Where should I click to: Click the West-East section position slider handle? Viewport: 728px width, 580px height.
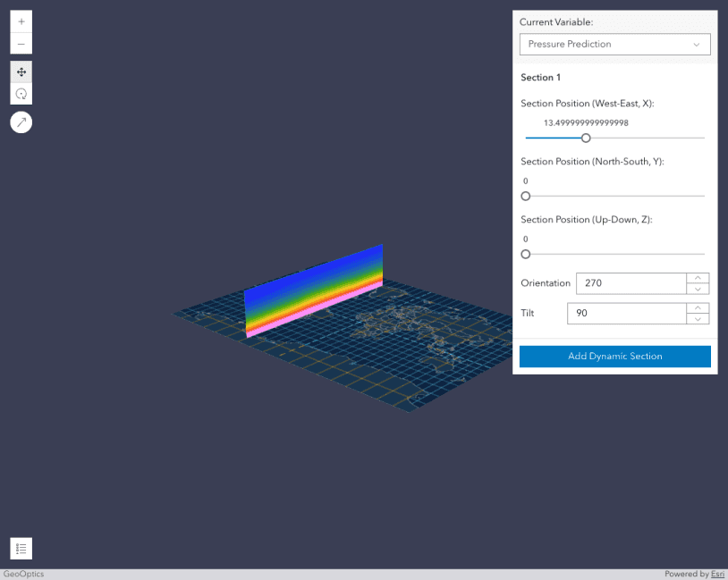pos(586,138)
